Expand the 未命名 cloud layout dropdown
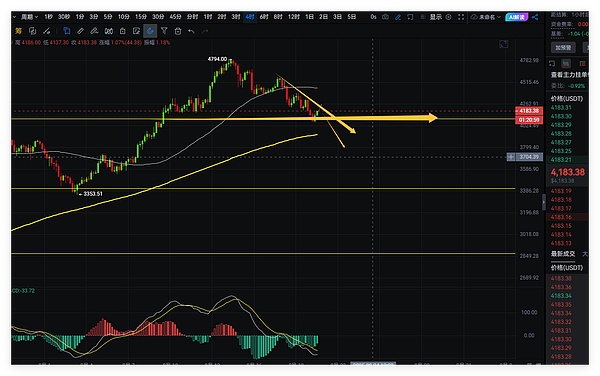Image resolution: width=600 pixels, height=376 pixels. coord(486,17)
